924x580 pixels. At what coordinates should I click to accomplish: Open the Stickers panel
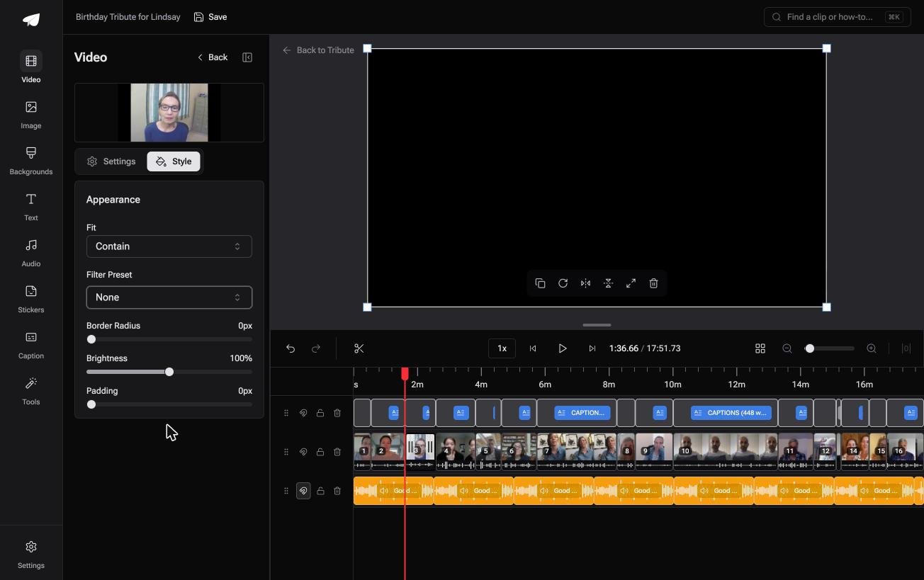31,299
